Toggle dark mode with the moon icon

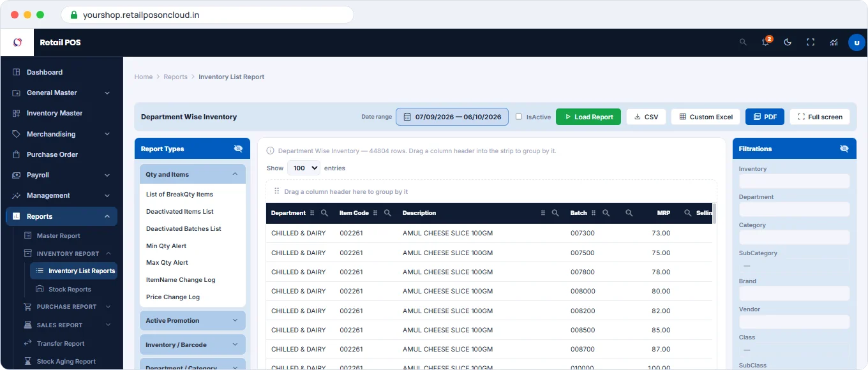[788, 42]
